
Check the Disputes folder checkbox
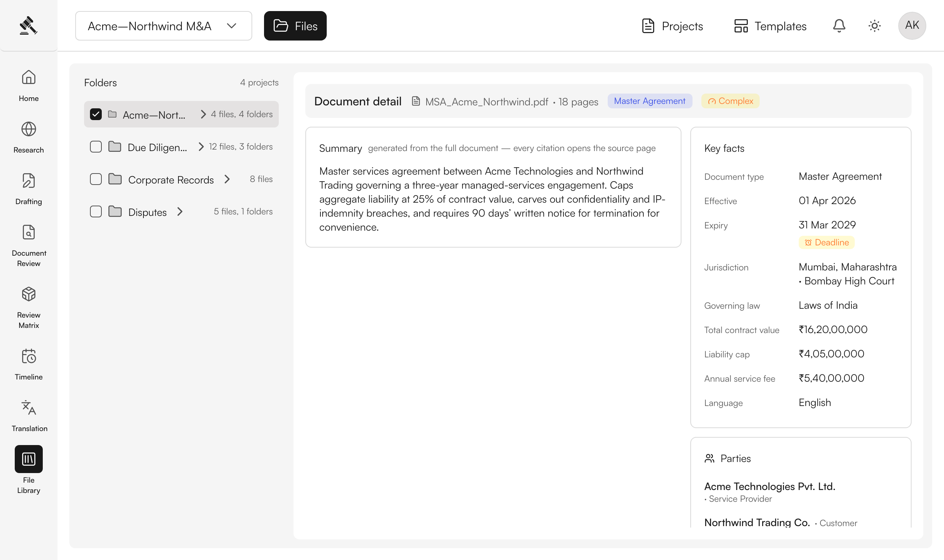pyautogui.click(x=96, y=211)
